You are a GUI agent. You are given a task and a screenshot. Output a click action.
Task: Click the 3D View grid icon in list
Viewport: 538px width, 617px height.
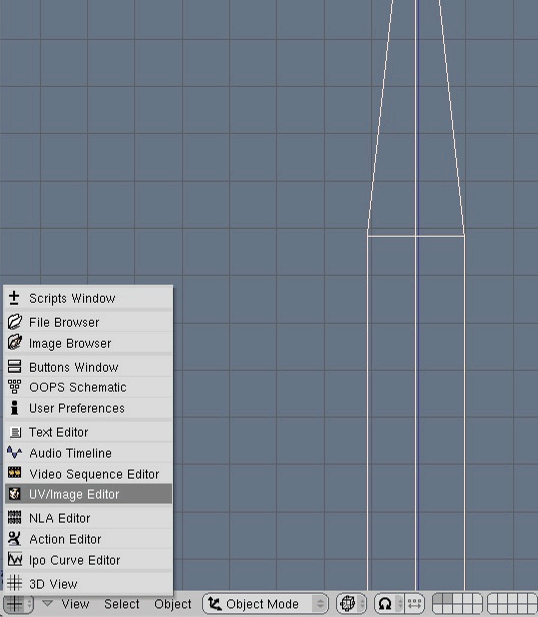[x=15, y=583]
